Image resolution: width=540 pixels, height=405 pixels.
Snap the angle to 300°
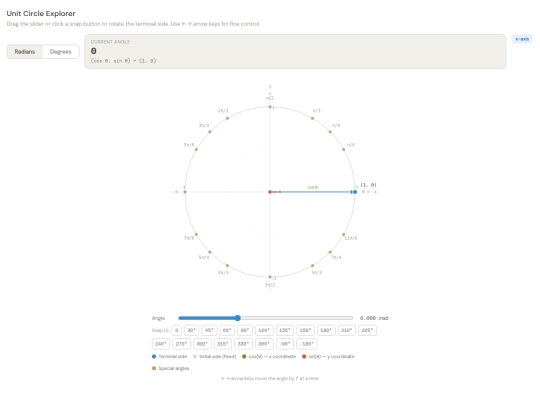click(202, 344)
